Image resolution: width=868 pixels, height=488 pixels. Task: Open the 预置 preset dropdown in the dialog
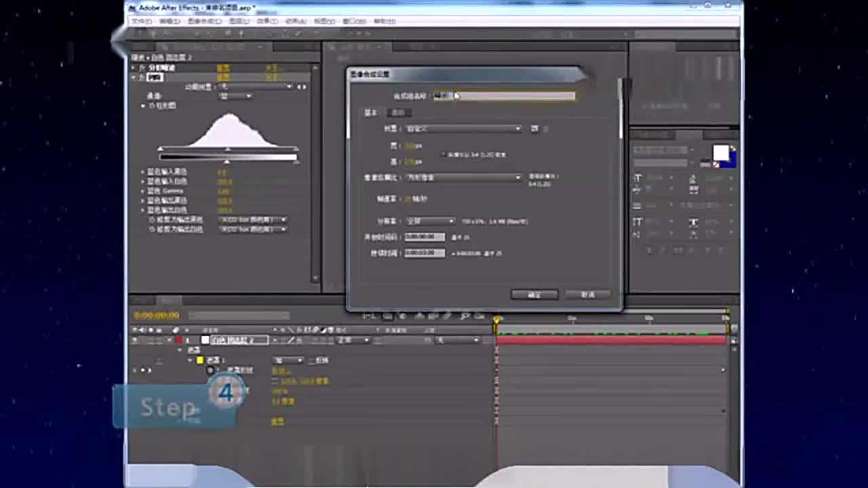pyautogui.click(x=463, y=128)
